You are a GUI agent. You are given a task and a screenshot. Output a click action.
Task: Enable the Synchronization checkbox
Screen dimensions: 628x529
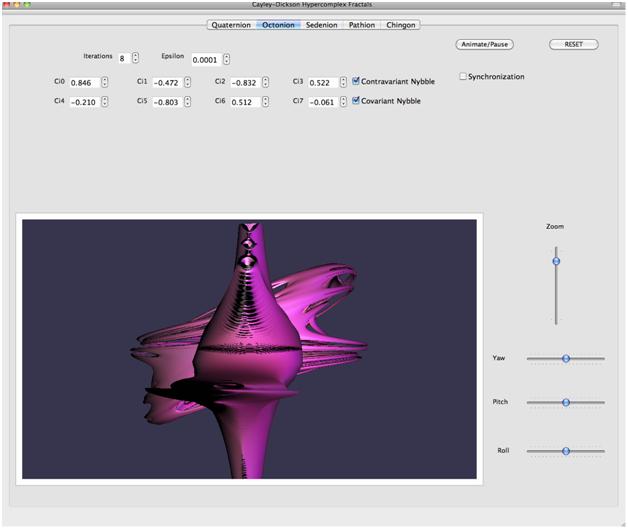tap(464, 77)
